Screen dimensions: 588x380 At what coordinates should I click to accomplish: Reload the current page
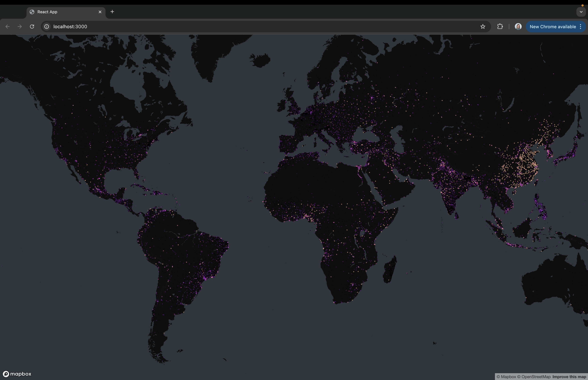32,26
